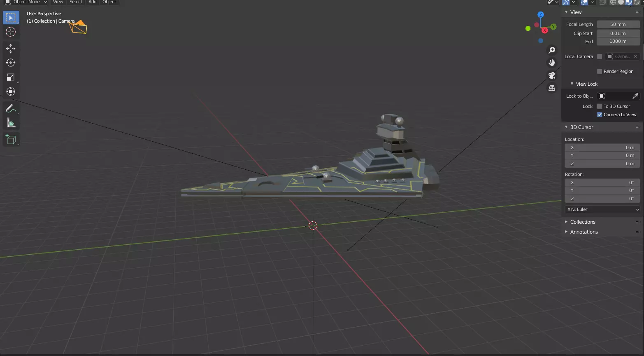Click the dark blue negative-Z gizmo dot
Image resolution: width=644 pixels, height=356 pixels.
click(x=541, y=40)
